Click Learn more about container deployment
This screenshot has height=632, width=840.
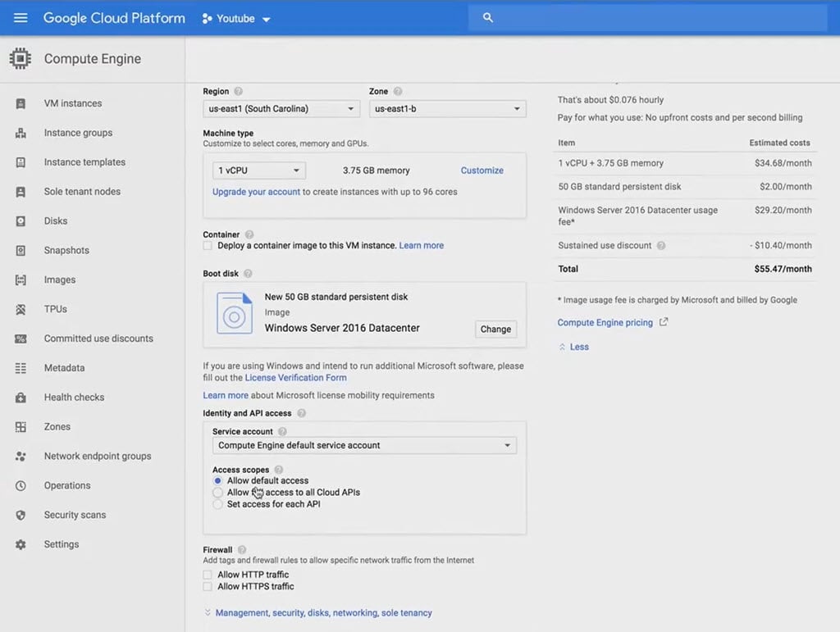tap(422, 246)
